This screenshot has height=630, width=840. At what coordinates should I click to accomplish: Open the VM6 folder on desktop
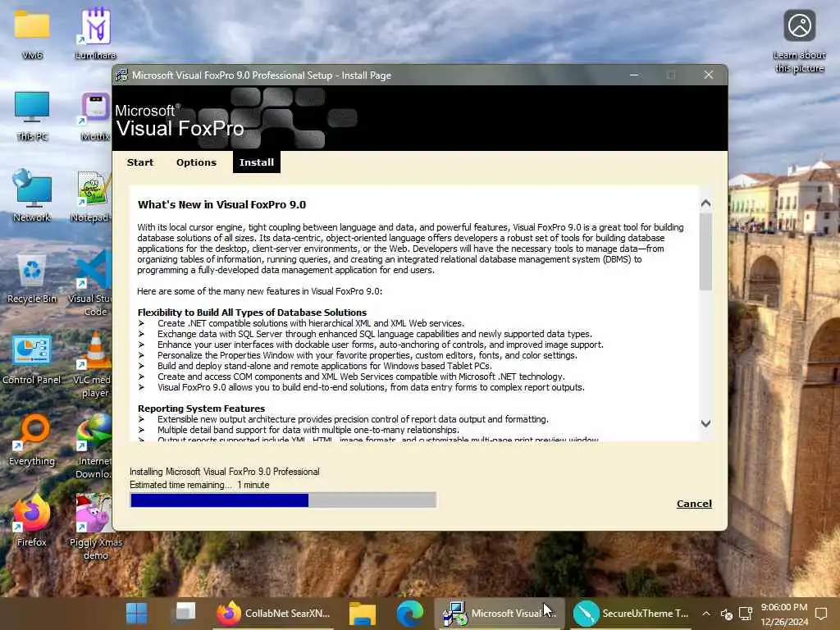(x=32, y=33)
